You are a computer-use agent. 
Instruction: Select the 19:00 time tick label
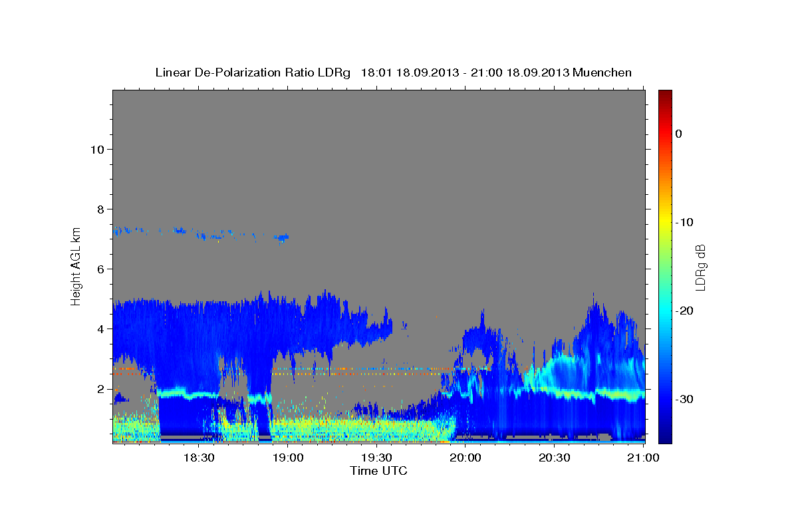287,458
